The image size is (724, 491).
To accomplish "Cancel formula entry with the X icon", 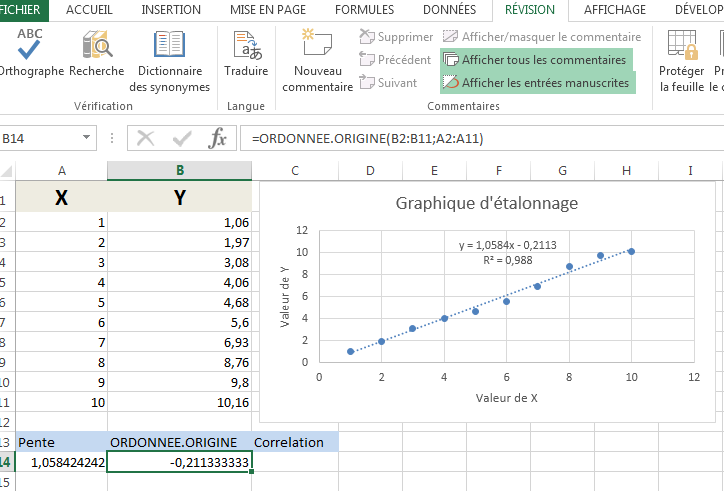I will click(145, 138).
